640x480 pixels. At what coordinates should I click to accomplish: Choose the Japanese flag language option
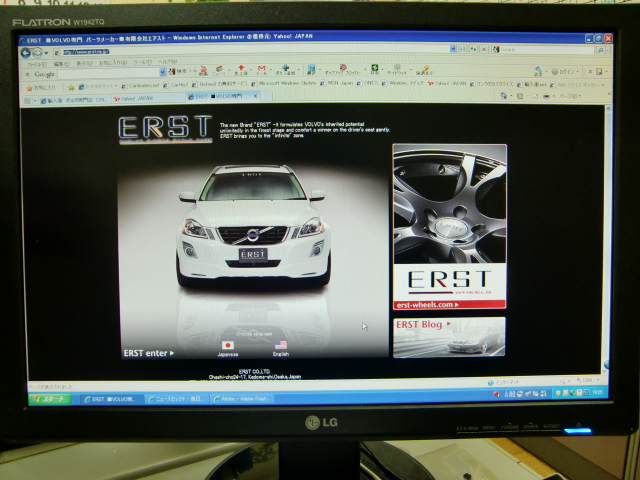(228, 348)
